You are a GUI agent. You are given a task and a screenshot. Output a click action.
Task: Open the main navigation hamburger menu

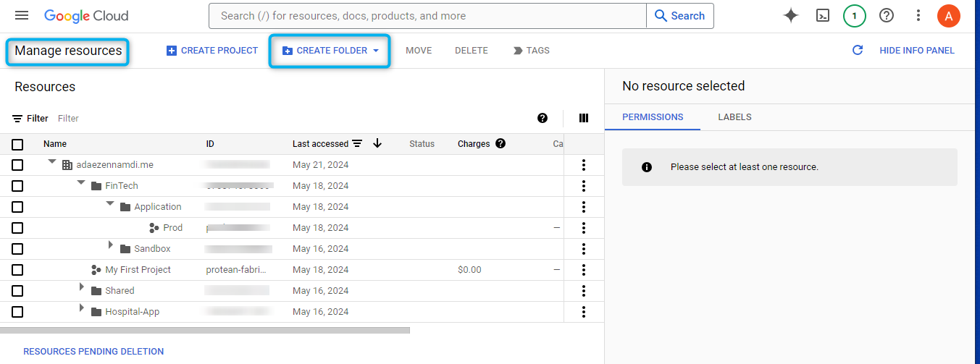point(22,16)
